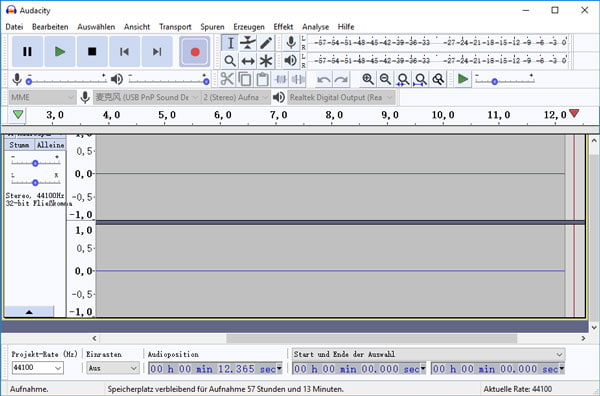Open the Analyse menu
Screen dimensions: 600x396
coord(315,27)
